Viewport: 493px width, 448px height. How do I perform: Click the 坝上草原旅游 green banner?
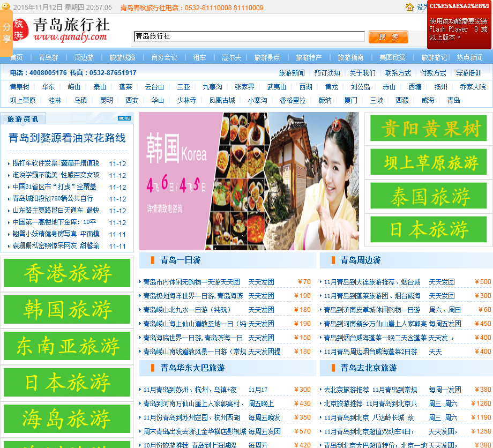(x=429, y=162)
